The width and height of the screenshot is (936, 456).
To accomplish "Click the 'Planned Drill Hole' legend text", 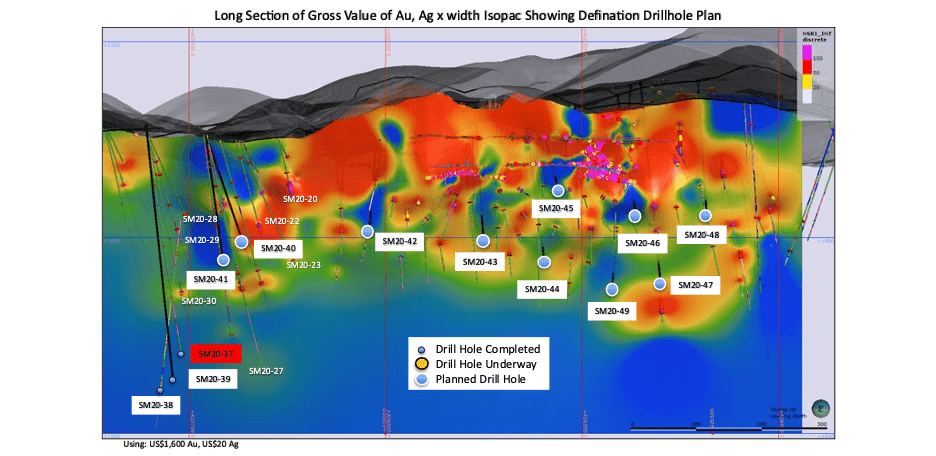I will pyautogui.click(x=481, y=378).
